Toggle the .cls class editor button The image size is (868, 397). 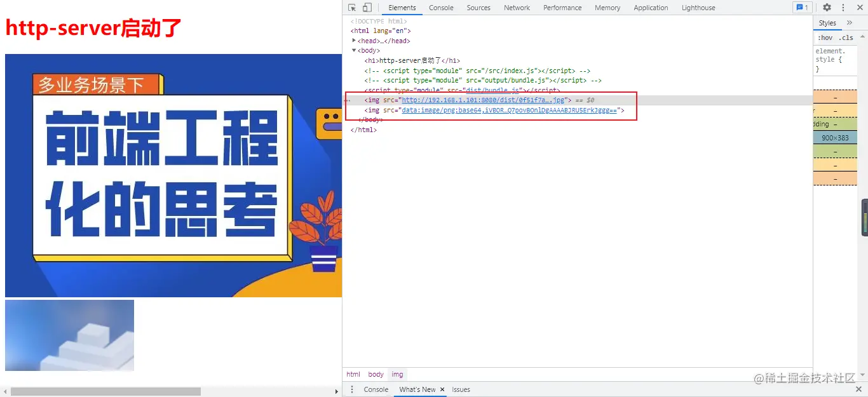[x=846, y=37]
